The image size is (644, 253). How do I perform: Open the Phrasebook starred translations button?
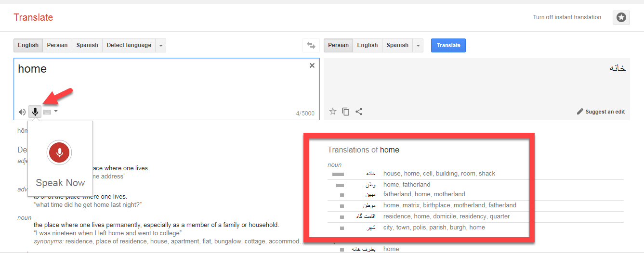click(621, 17)
